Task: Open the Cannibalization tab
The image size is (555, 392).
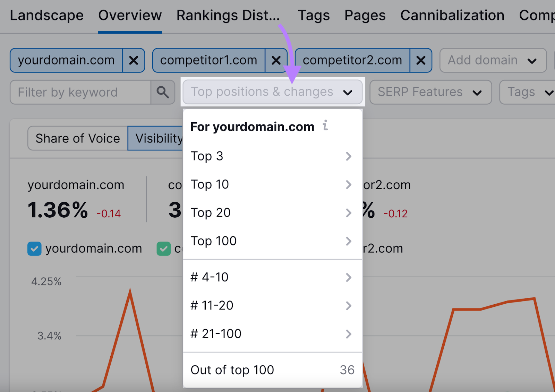Action: pos(452,15)
